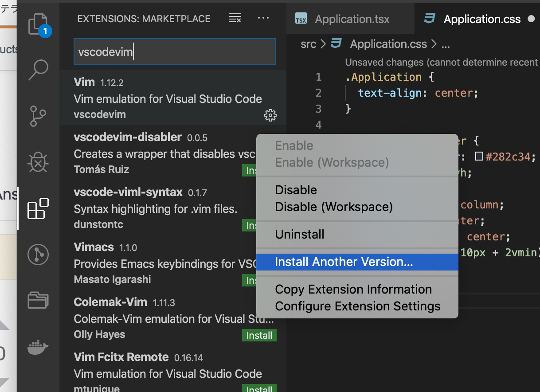
Task: Click the vscodevim search input field
Action: [x=174, y=52]
